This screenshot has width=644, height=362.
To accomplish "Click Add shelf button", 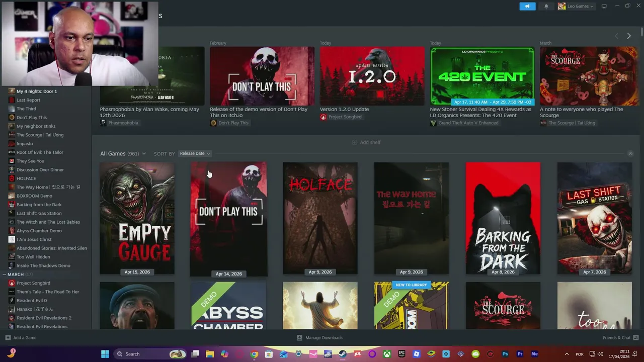I will tap(366, 142).
